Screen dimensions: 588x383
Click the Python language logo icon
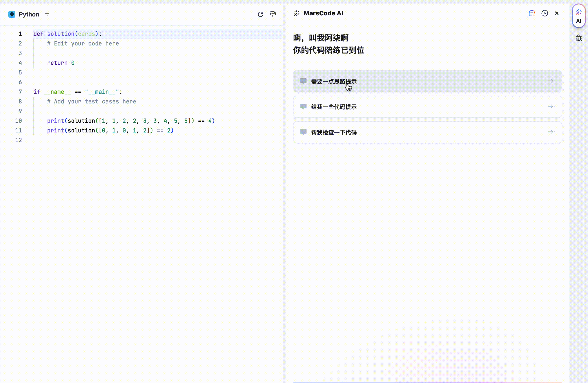point(12,14)
